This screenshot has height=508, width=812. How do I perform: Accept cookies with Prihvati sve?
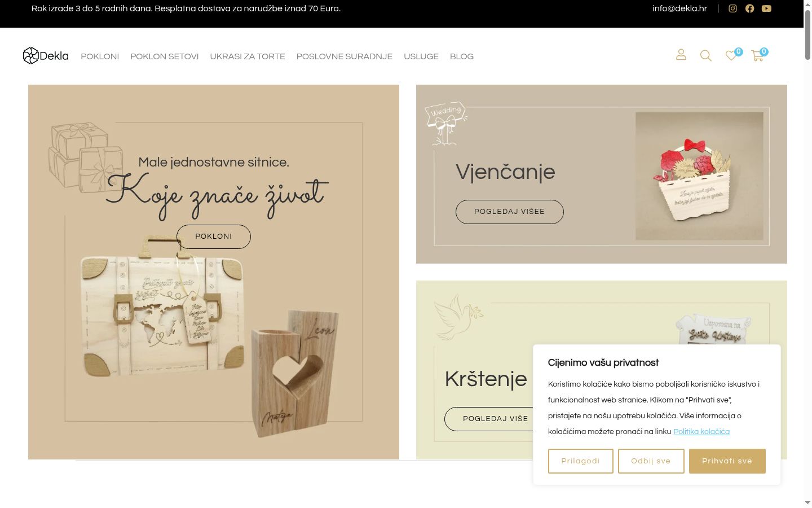pos(727,461)
